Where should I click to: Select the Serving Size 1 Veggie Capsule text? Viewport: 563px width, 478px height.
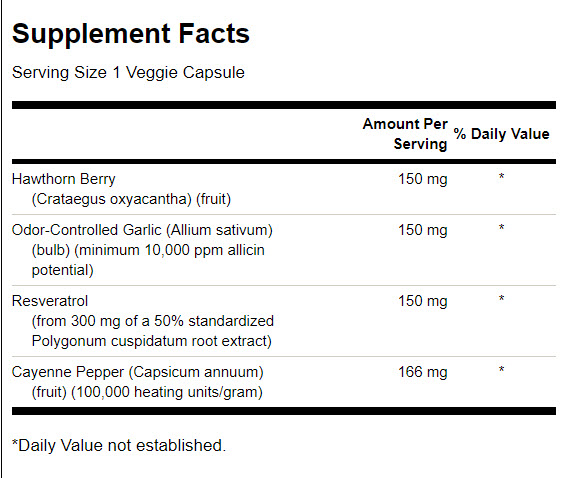[x=128, y=73]
